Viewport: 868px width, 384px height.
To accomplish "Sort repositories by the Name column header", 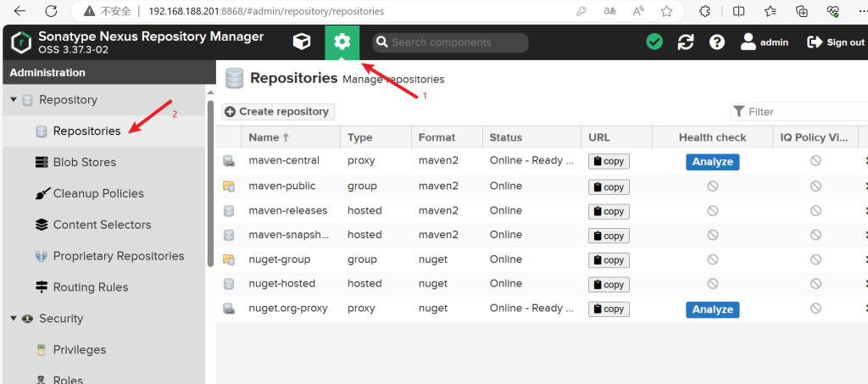I will click(x=269, y=137).
